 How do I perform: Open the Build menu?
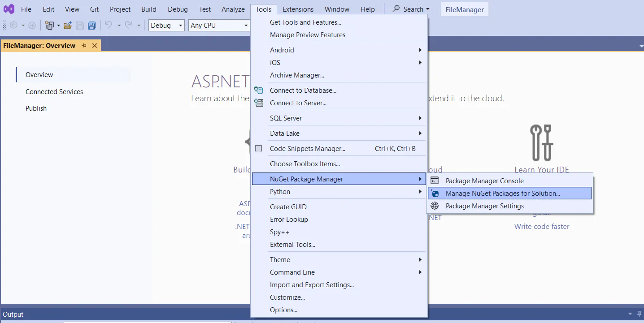149,9
